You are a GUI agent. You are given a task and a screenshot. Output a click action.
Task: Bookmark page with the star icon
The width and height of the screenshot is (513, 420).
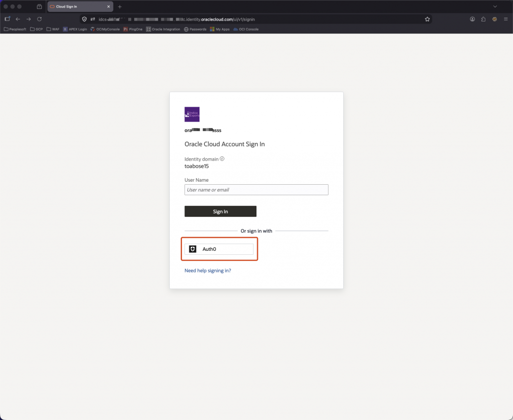click(x=427, y=20)
